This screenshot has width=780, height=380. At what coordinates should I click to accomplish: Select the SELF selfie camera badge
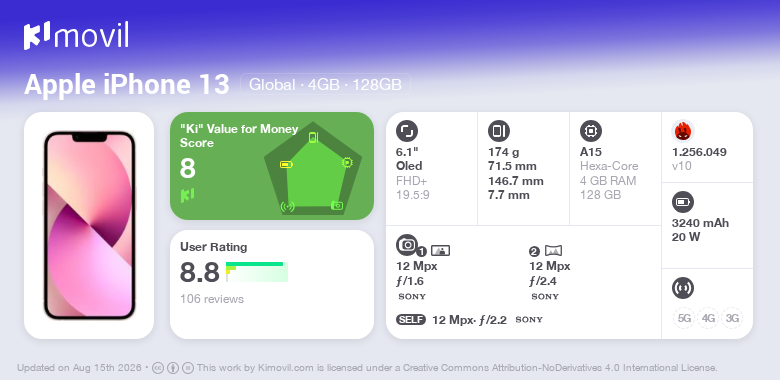411,320
